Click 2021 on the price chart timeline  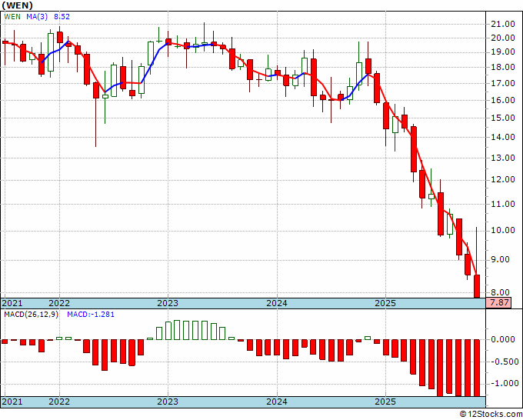pos(12,303)
